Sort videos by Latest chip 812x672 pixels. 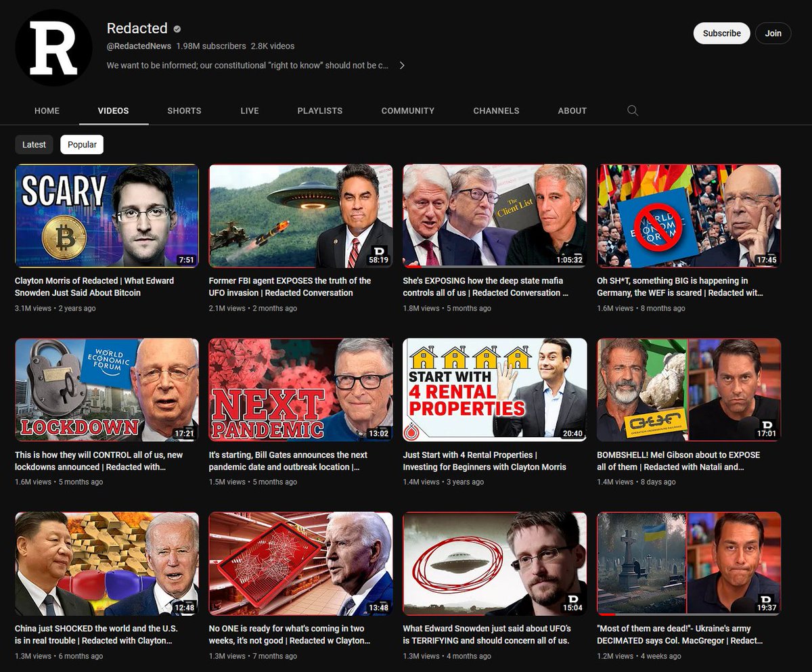[x=34, y=144]
